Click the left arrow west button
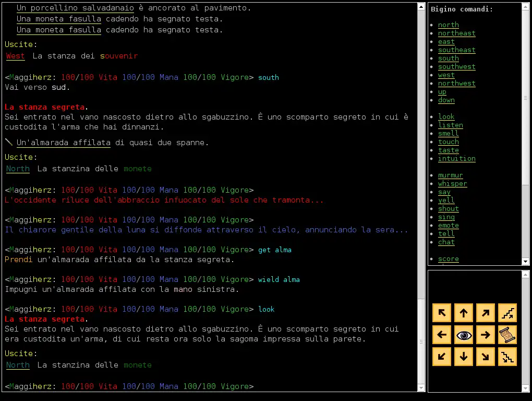Viewport: 532px width, 401px height. (442, 335)
